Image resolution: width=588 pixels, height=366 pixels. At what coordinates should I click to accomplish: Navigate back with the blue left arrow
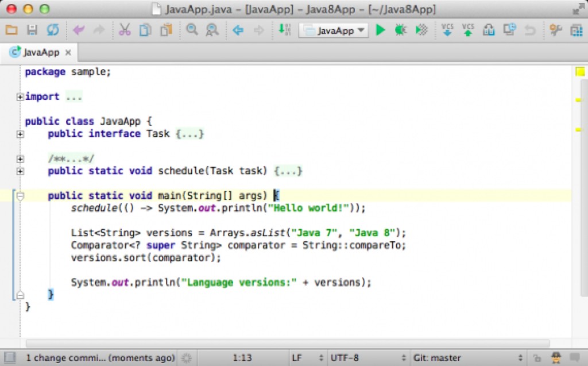coord(238,30)
